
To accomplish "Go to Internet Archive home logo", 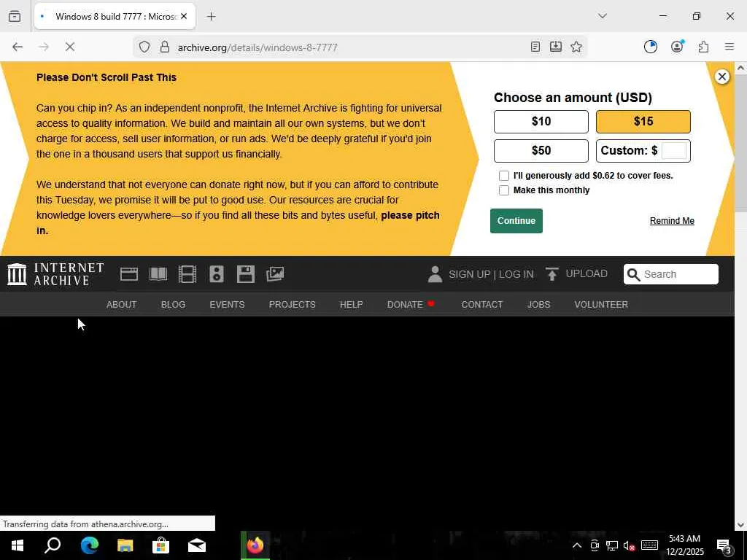I will pyautogui.click(x=55, y=274).
